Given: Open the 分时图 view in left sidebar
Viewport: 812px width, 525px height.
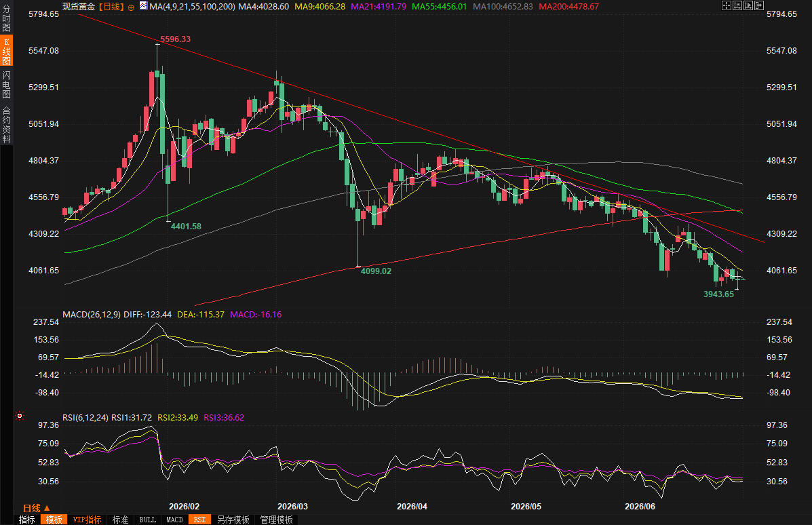Looking at the screenshot, I should (6, 18).
